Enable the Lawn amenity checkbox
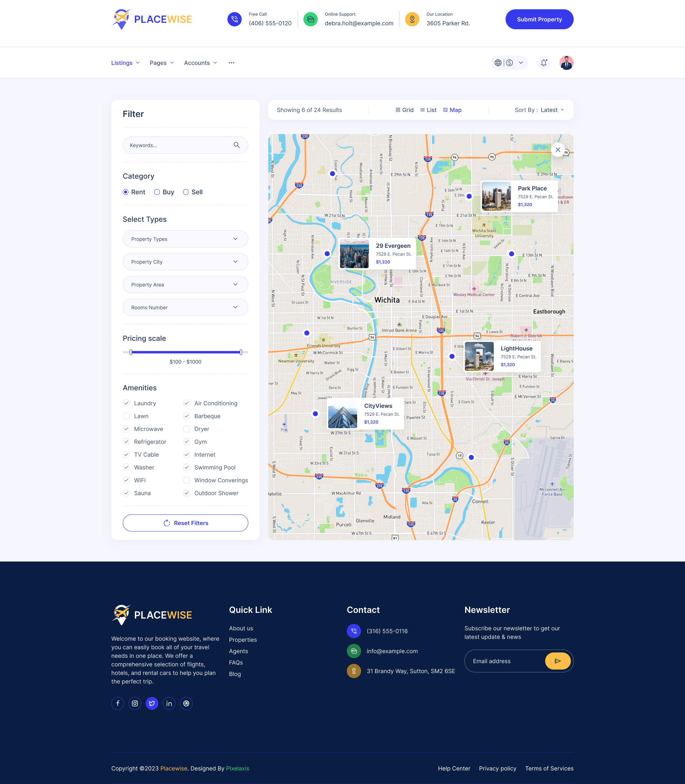The image size is (685, 784). [x=126, y=416]
